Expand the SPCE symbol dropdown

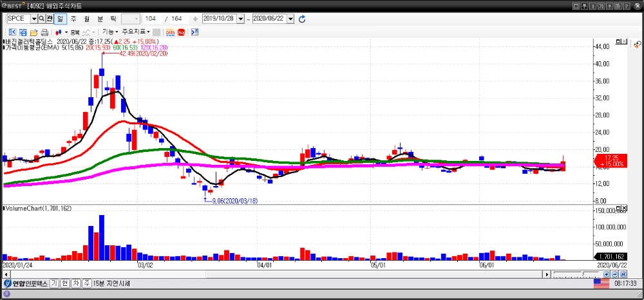pyautogui.click(x=34, y=19)
